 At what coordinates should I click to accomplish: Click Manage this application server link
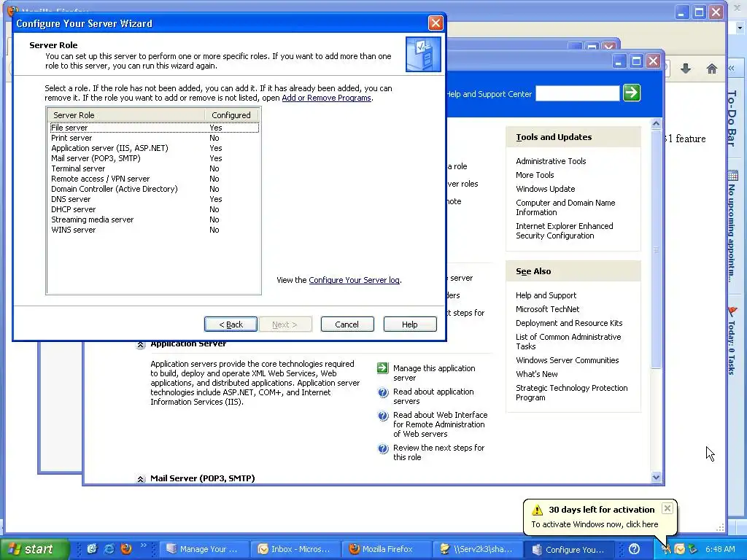click(433, 373)
